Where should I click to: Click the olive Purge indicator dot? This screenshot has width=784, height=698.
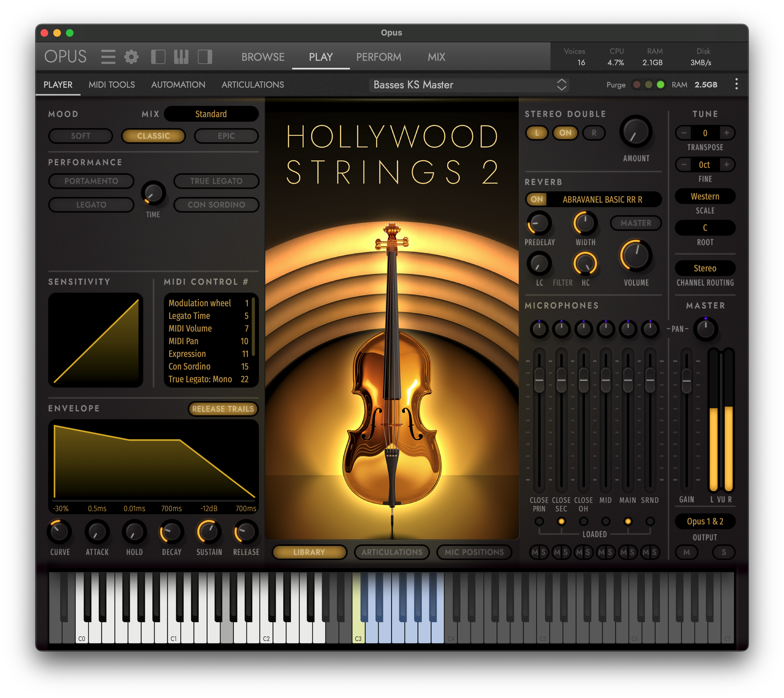tap(649, 84)
